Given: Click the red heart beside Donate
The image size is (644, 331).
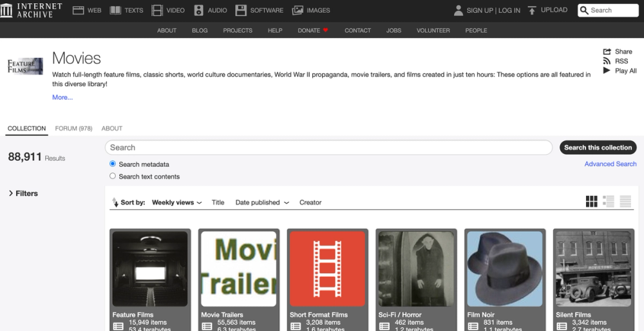Looking at the screenshot, I should click(326, 30).
